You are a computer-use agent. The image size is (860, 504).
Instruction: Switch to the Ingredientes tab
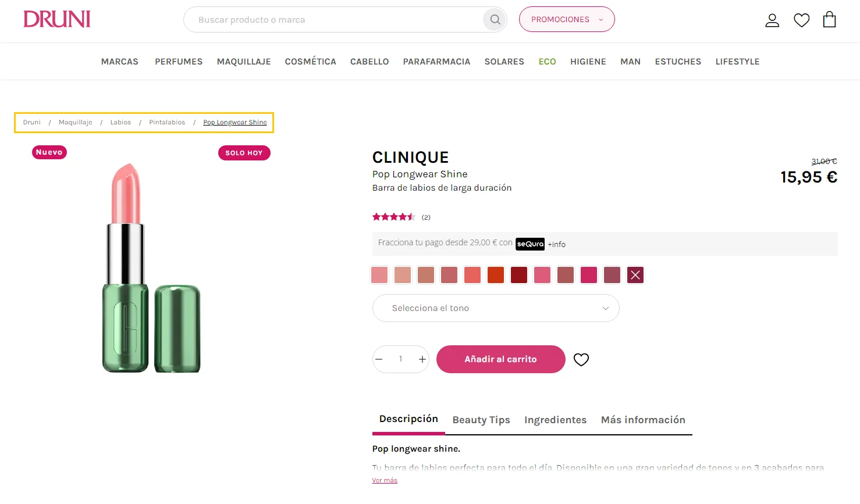555,419
